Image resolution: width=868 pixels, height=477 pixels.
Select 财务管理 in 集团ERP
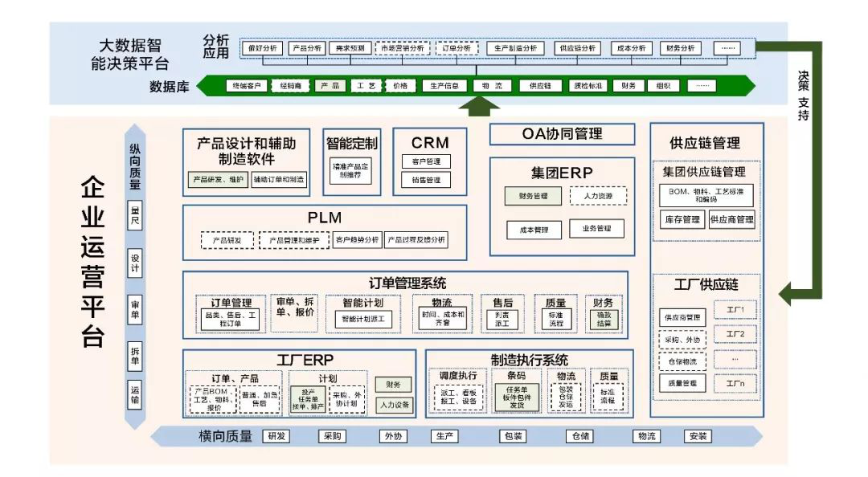[533, 196]
